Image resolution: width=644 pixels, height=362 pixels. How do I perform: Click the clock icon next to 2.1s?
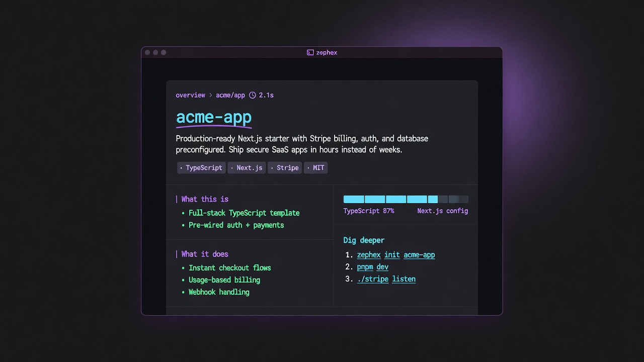tap(253, 95)
